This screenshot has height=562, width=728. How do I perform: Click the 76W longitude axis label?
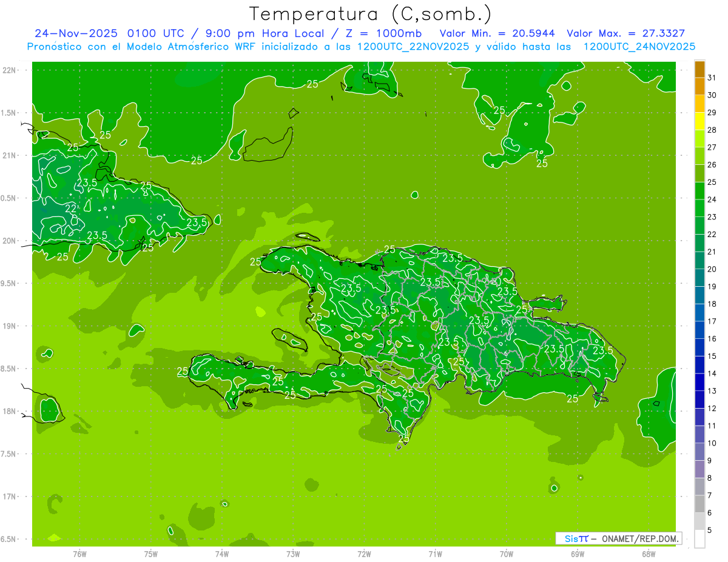(79, 554)
